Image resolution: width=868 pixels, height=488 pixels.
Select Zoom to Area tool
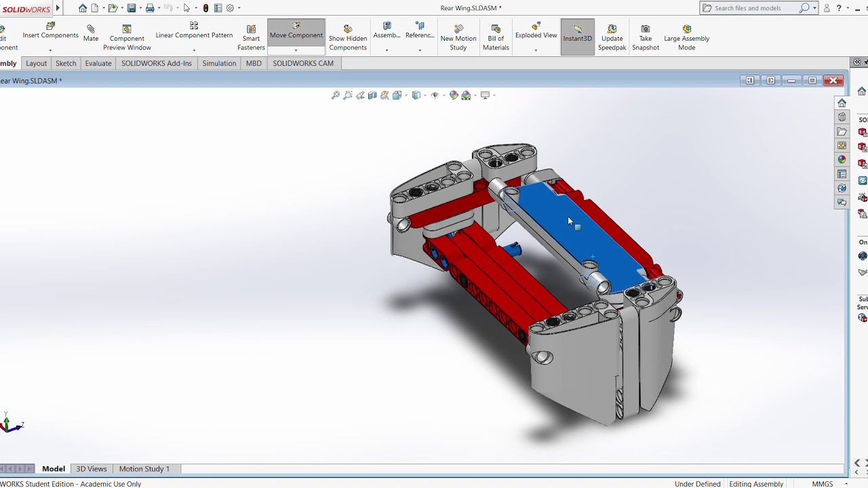tap(348, 96)
